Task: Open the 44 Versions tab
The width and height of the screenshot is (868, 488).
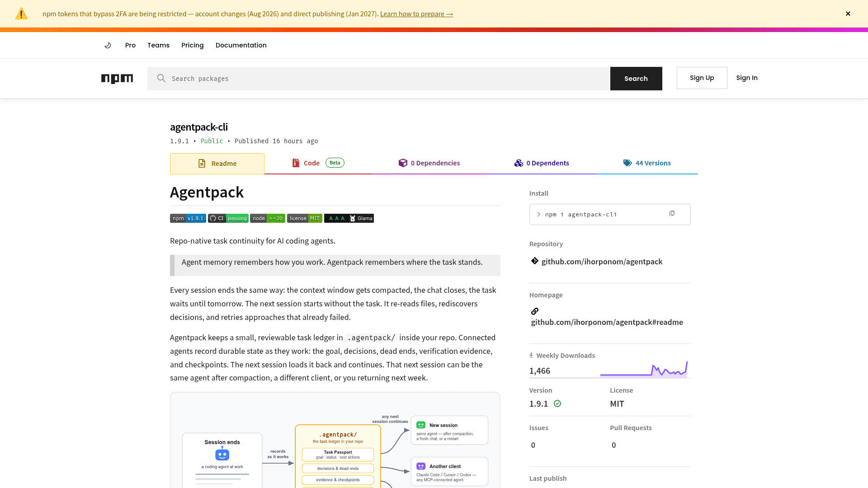Action: click(647, 163)
